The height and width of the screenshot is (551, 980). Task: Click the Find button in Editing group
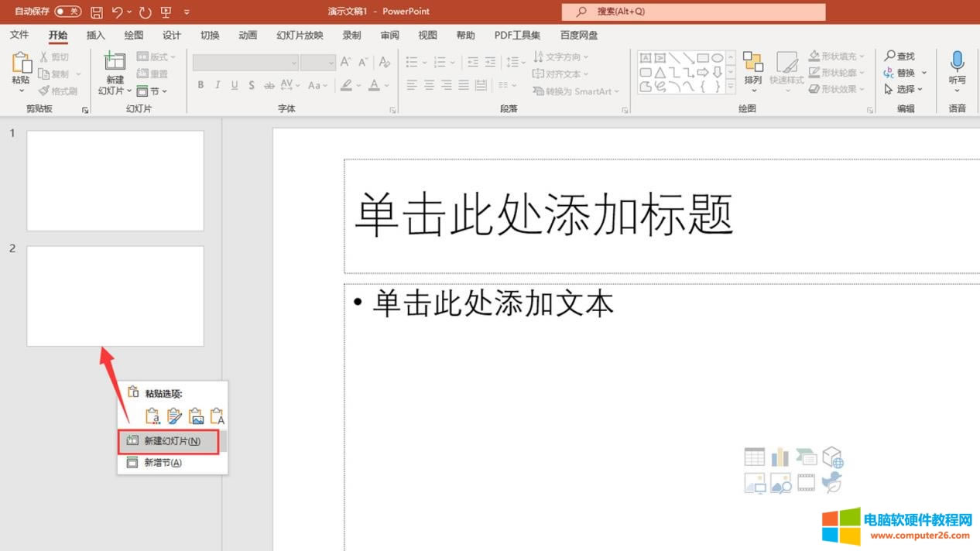pos(899,56)
